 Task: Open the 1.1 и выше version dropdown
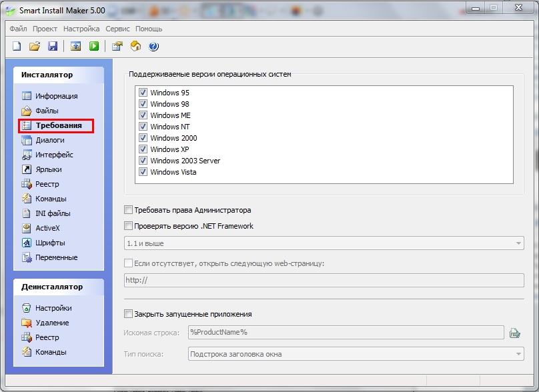point(324,243)
